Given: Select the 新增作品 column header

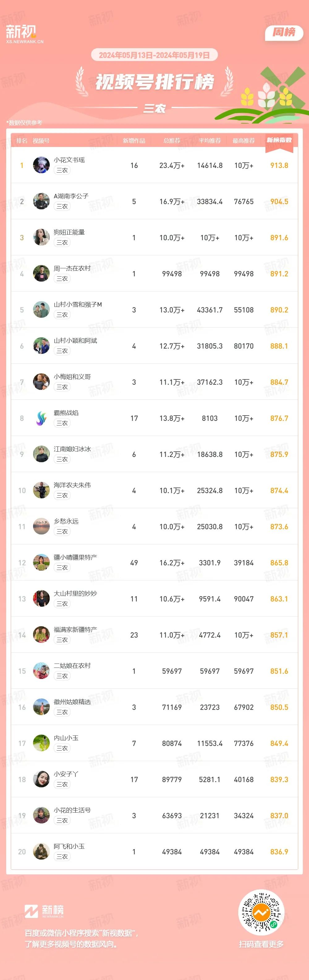Looking at the screenshot, I should coord(134,141).
